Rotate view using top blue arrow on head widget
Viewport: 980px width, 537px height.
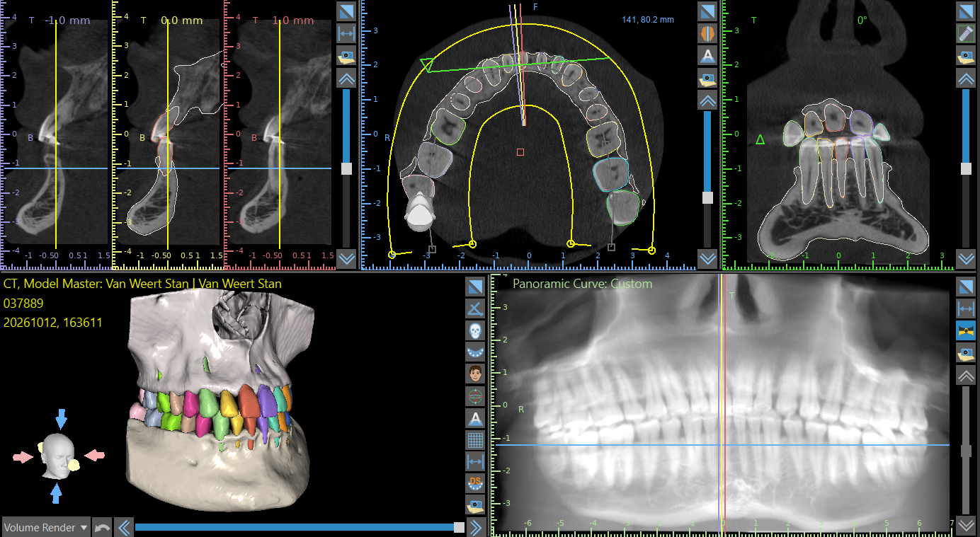[x=62, y=418]
